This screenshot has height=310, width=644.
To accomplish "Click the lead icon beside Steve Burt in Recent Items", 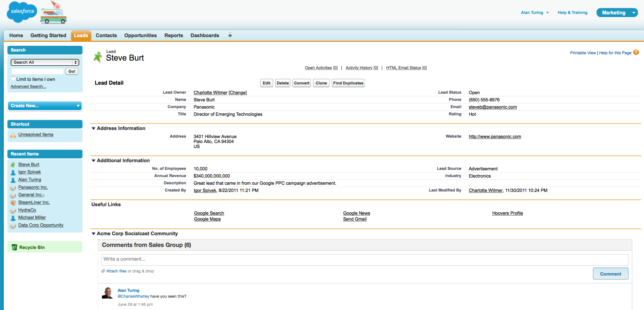I will [x=13, y=165].
